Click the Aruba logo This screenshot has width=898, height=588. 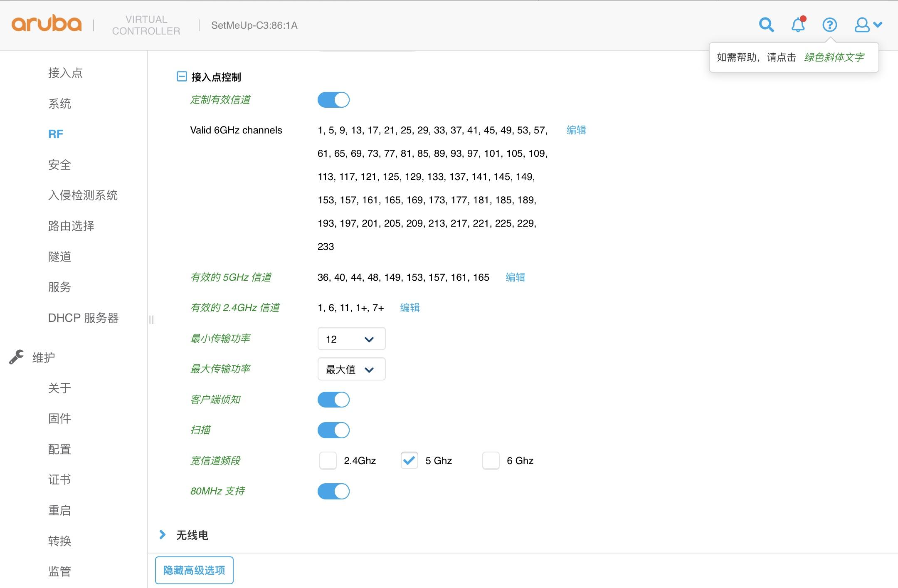tap(47, 24)
